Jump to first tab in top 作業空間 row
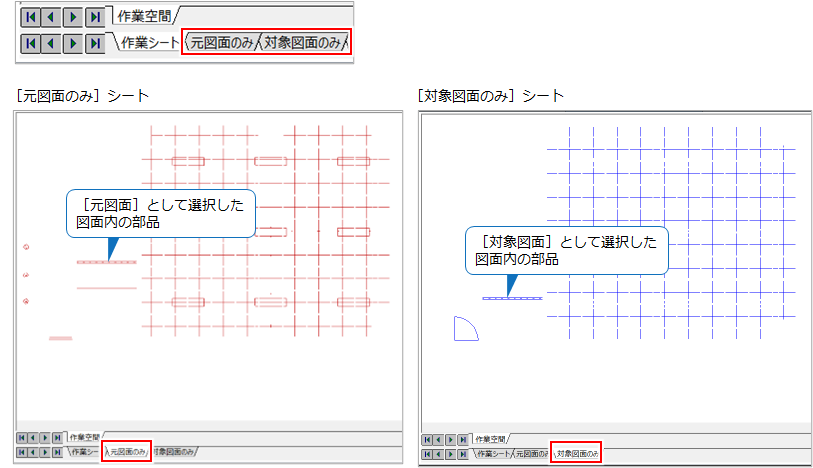The height and width of the screenshot is (468, 813). pos(29,17)
